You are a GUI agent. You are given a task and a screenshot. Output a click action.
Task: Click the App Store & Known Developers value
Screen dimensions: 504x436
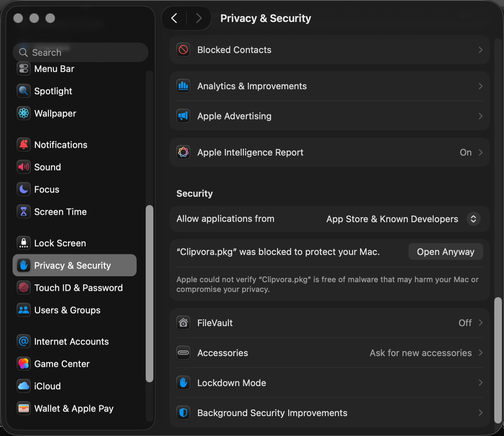click(392, 219)
